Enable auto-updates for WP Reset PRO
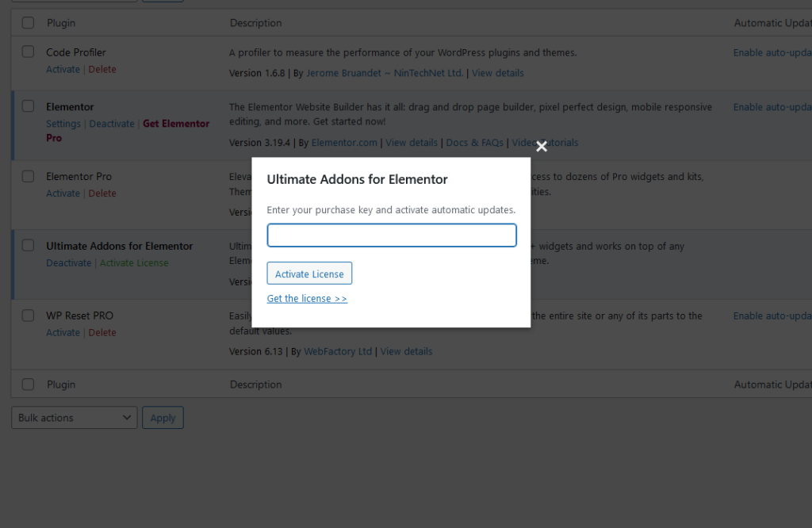 point(772,316)
